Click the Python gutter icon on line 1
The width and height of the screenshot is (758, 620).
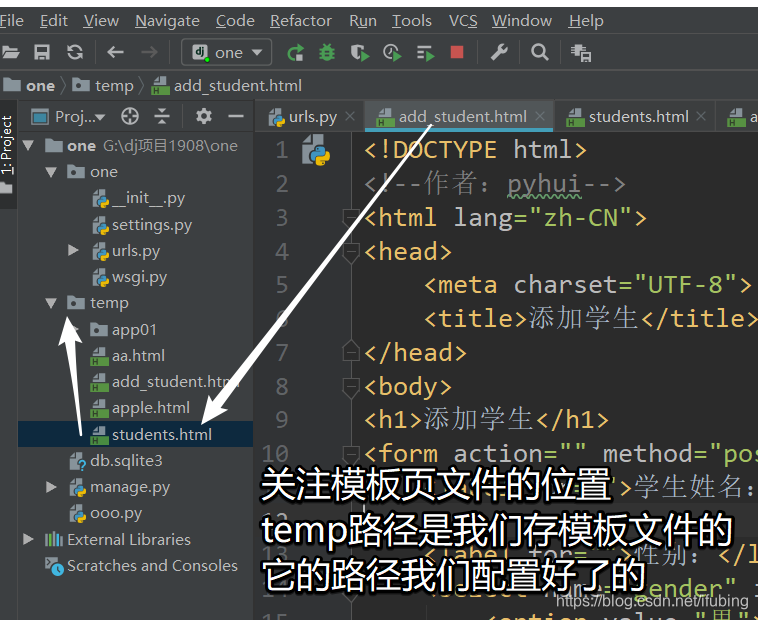pyautogui.click(x=316, y=150)
